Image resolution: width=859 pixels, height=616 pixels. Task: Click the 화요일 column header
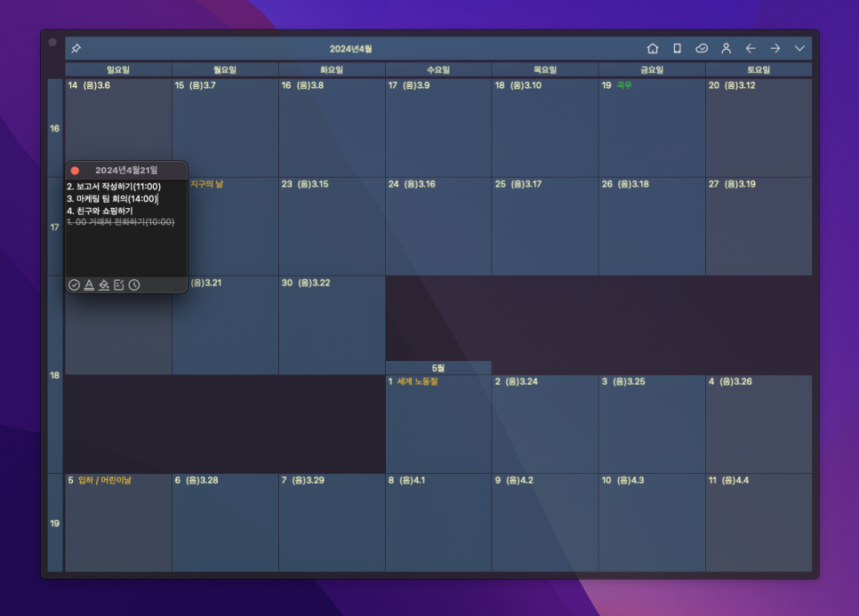pos(332,69)
